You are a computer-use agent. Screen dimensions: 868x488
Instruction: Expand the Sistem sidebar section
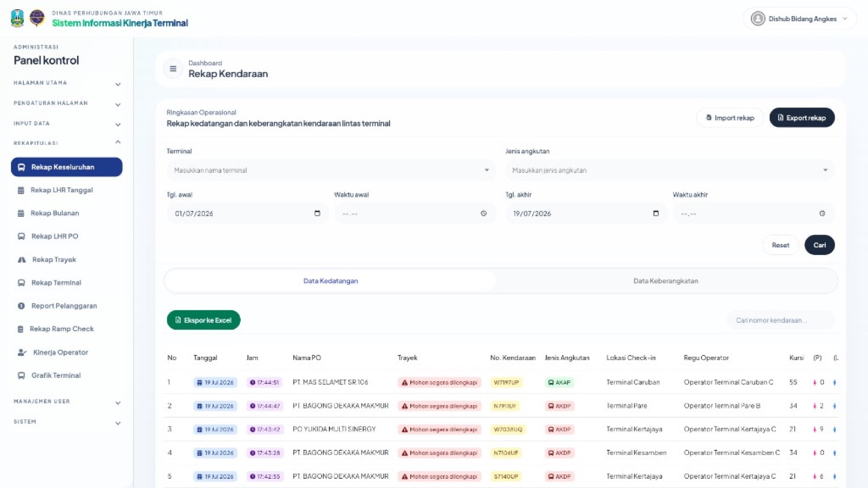(x=67, y=422)
